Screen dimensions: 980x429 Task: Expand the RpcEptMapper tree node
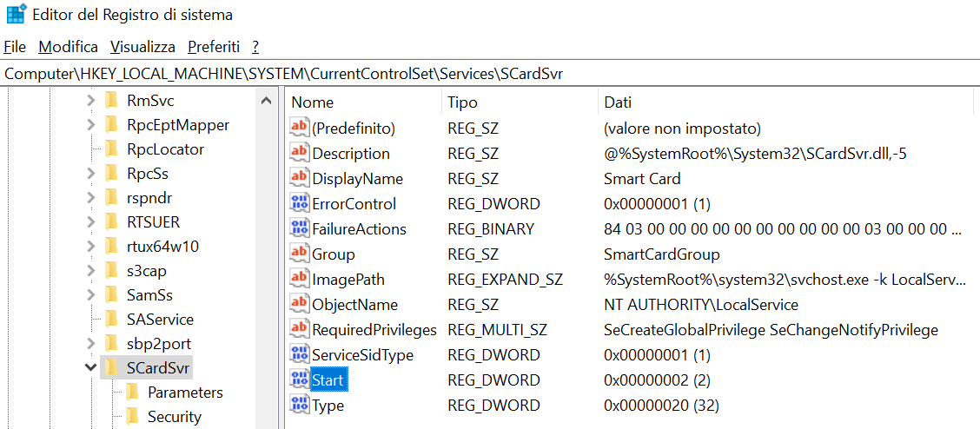pos(91,126)
